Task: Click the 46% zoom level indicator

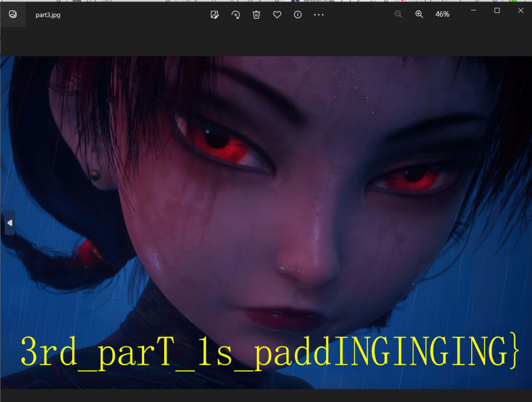Action: click(x=442, y=15)
